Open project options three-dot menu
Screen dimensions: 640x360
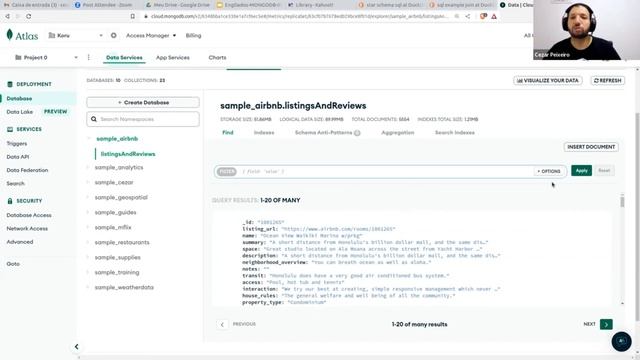point(89,58)
